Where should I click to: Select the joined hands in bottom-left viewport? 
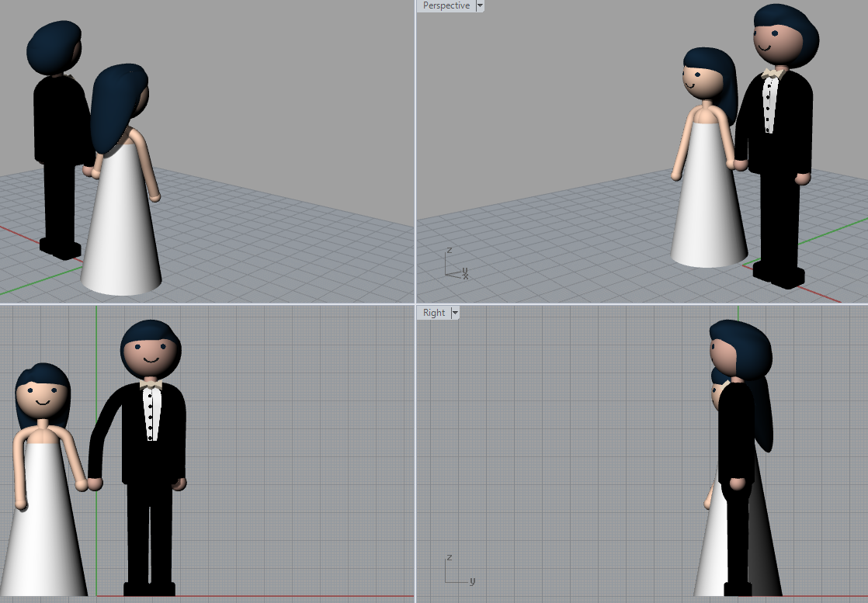click(x=88, y=484)
